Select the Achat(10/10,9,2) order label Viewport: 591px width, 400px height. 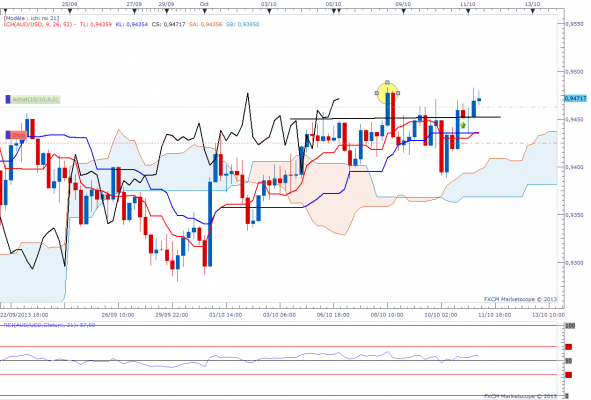click(x=35, y=99)
